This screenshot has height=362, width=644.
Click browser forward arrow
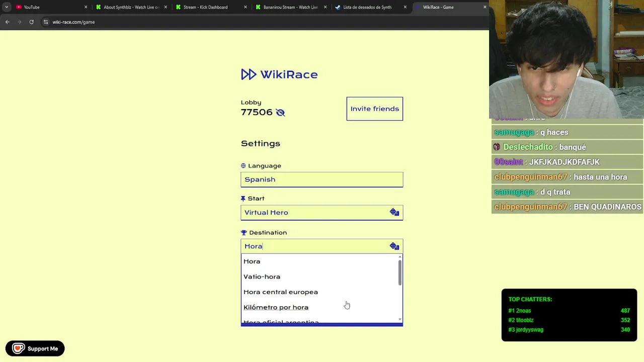point(19,22)
